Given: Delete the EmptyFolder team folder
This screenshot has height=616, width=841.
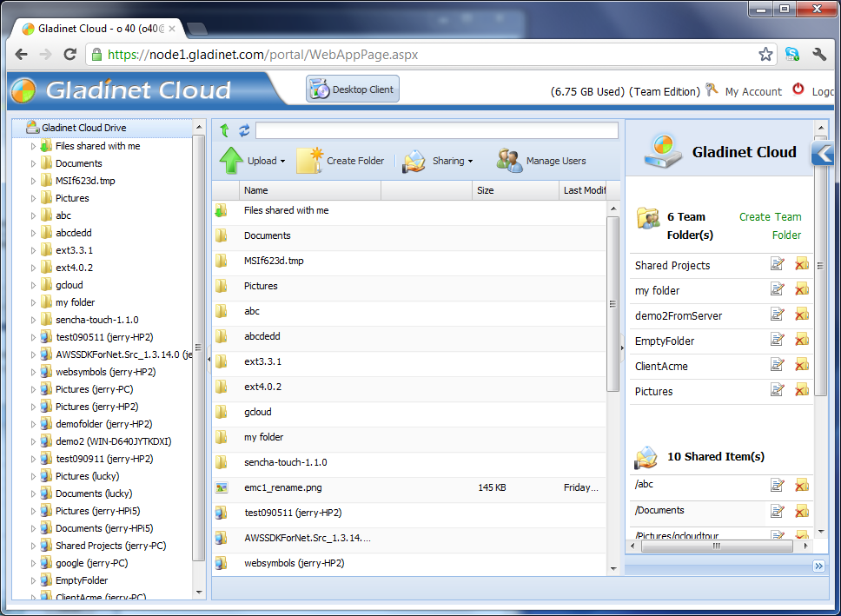Looking at the screenshot, I should click(802, 339).
